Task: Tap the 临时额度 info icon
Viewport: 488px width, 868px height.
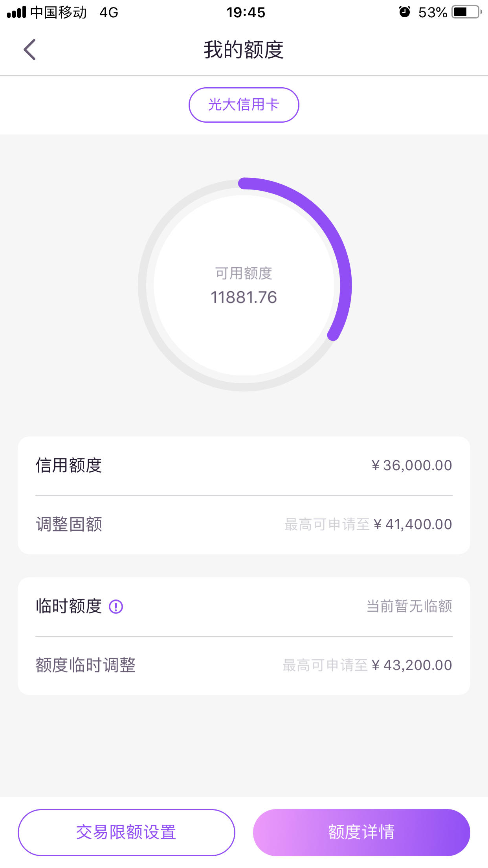Action: 116,607
